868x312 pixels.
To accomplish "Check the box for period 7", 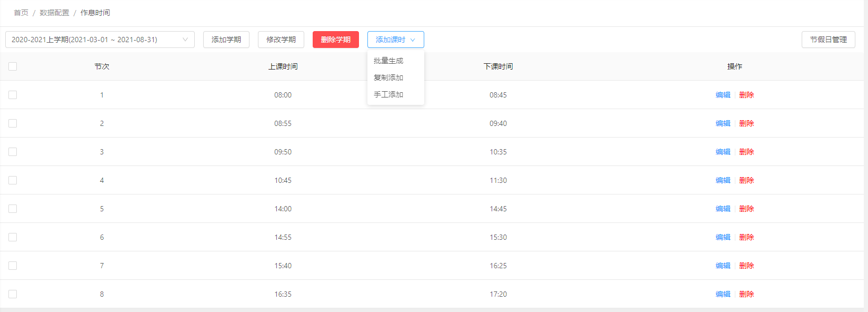I will pyautogui.click(x=13, y=266).
